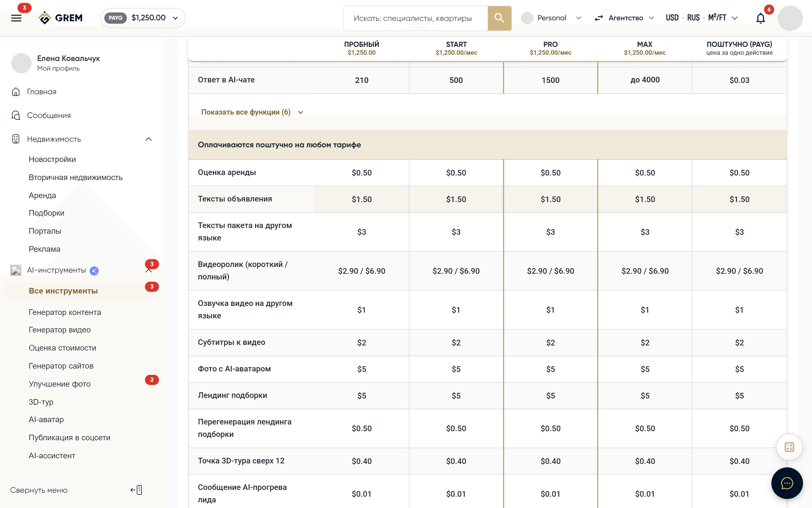Click the AI sparkle badge icon
Image resolution: width=812 pixels, height=508 pixels.
[x=94, y=270]
